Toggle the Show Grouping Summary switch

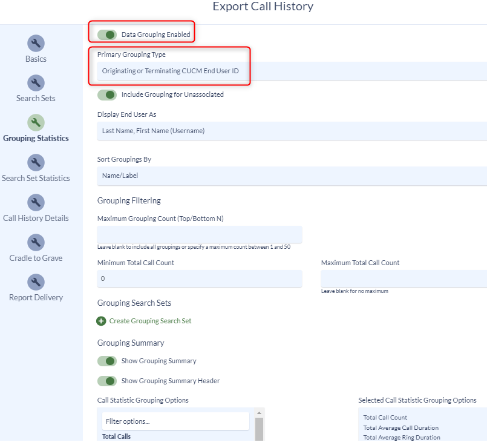[107, 361]
